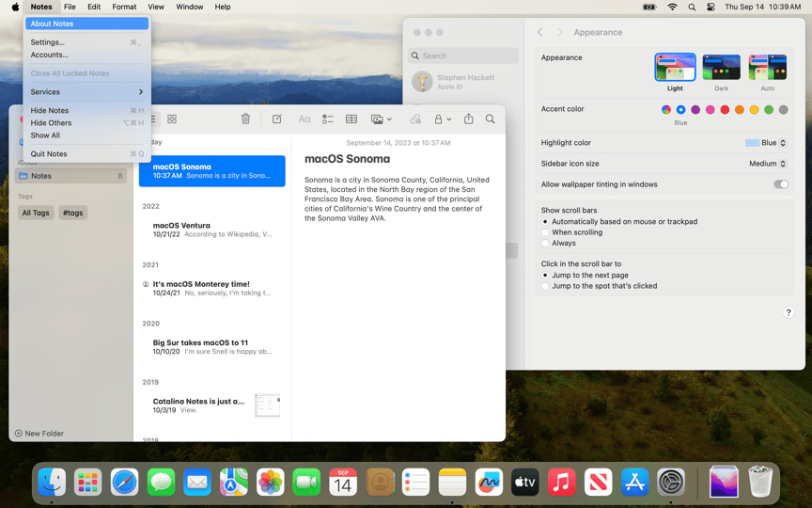The height and width of the screenshot is (508, 812).
Task: Open the Sidebar icon size dropdown
Action: (x=768, y=164)
